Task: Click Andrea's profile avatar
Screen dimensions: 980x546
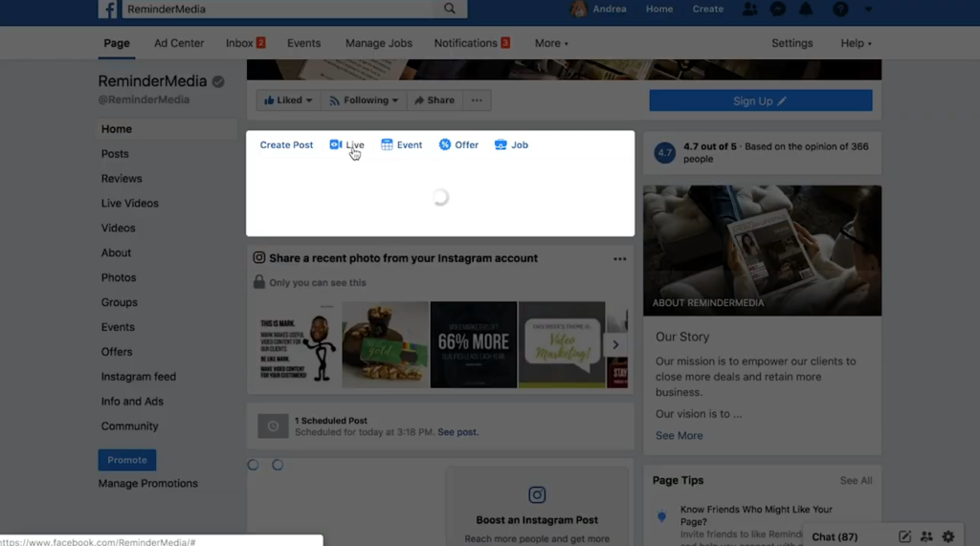Action: click(578, 9)
